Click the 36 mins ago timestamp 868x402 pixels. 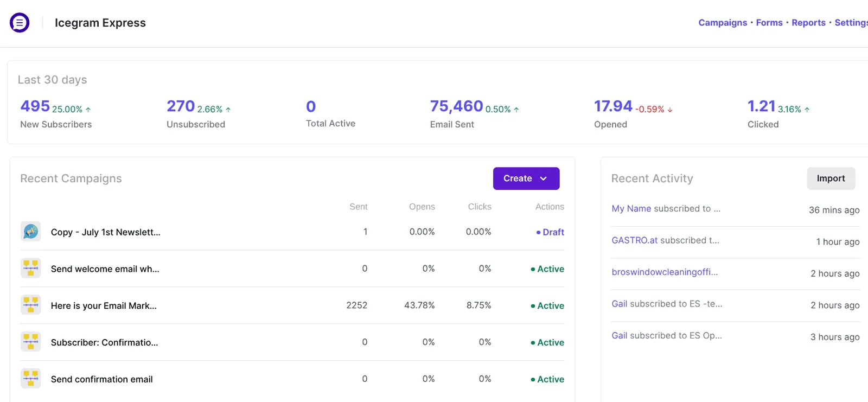[834, 210]
